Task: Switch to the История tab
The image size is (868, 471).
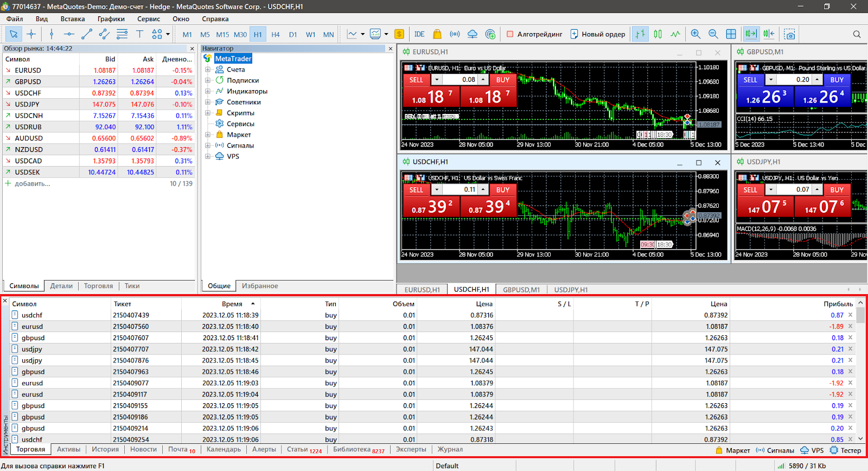Action: coord(105,449)
